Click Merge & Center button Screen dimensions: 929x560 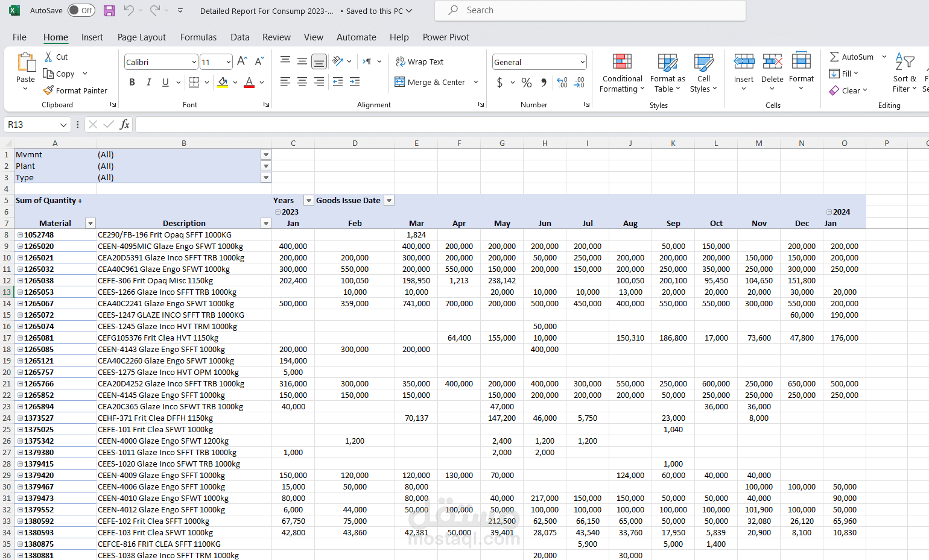point(430,82)
